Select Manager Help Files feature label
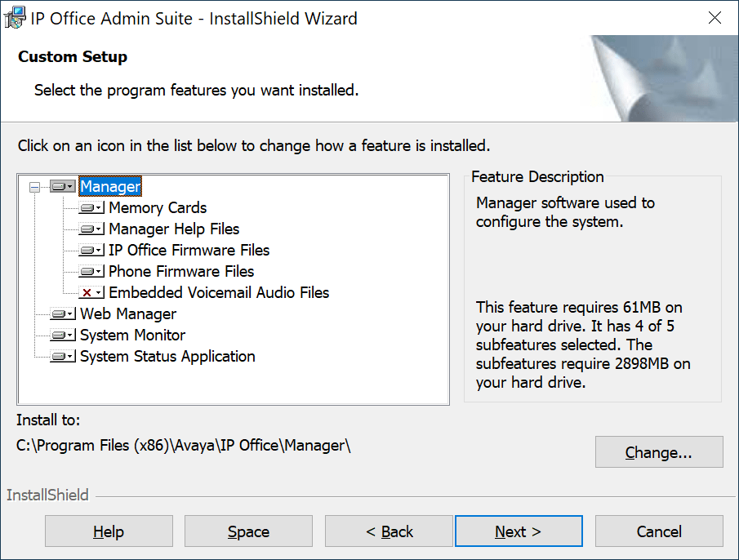Screen dimensions: 739x560 174,229
